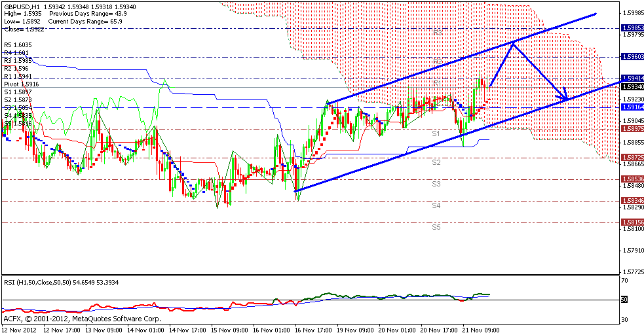Viewport: 644px width, 335px height.
Task: Click the 1.59985 price axis value
Action: click(633, 12)
